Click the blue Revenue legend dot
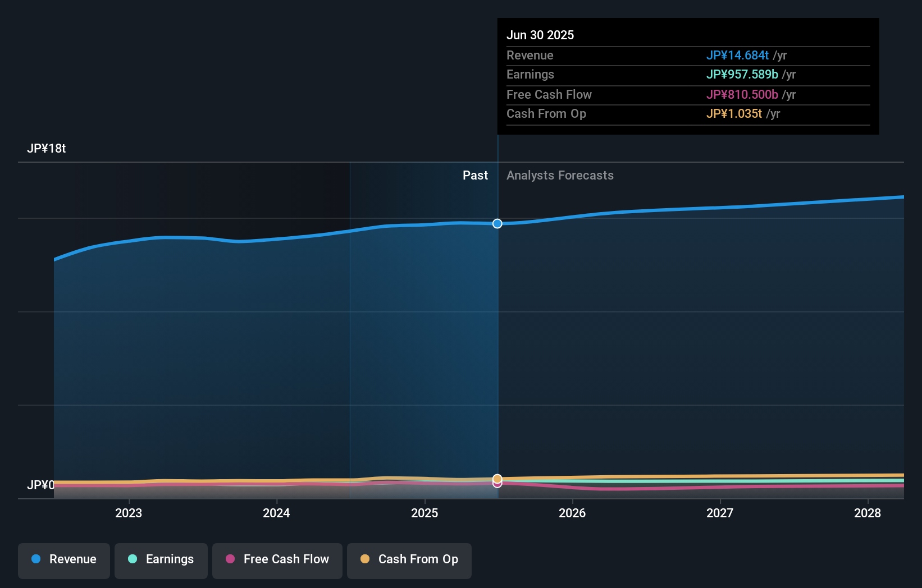The height and width of the screenshot is (588, 922). pyautogui.click(x=36, y=559)
